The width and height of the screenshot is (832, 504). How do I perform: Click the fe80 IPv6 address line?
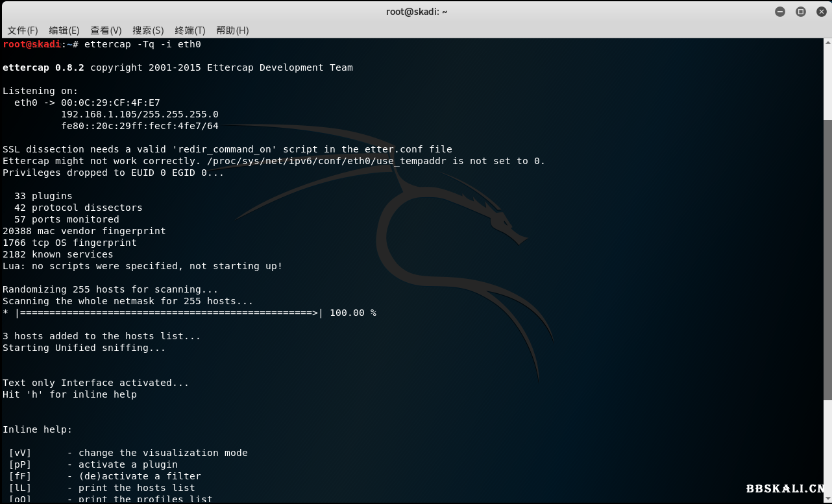pos(140,126)
